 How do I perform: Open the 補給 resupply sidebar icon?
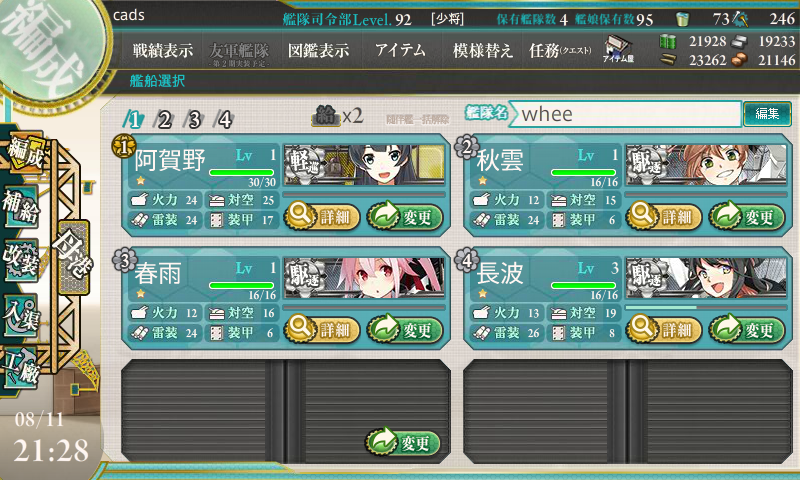click(x=21, y=208)
